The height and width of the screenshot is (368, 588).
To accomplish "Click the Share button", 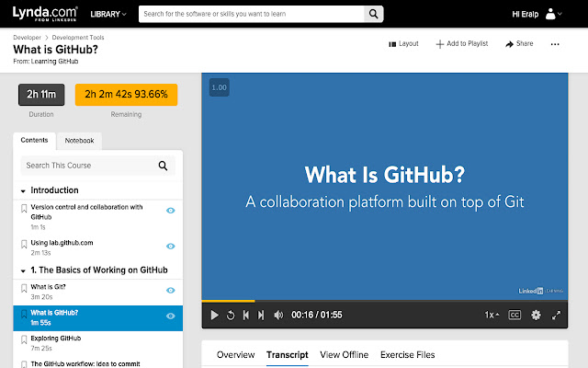I will click(519, 43).
